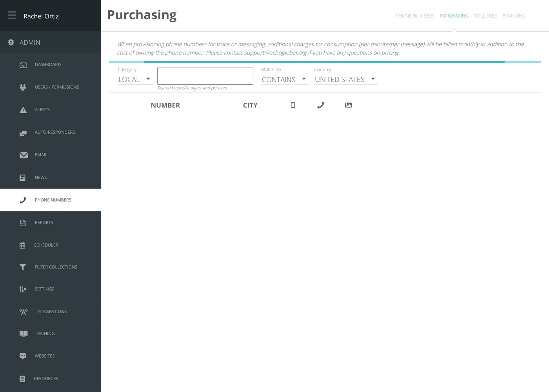Click the Email envelope icon
549x392 pixels.
(24, 155)
